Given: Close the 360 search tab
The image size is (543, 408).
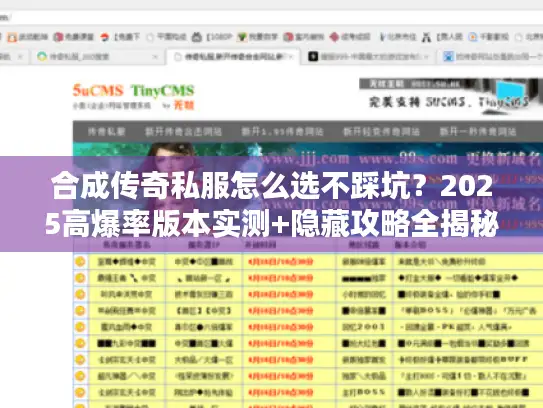Looking at the screenshot, I should point(155,56).
